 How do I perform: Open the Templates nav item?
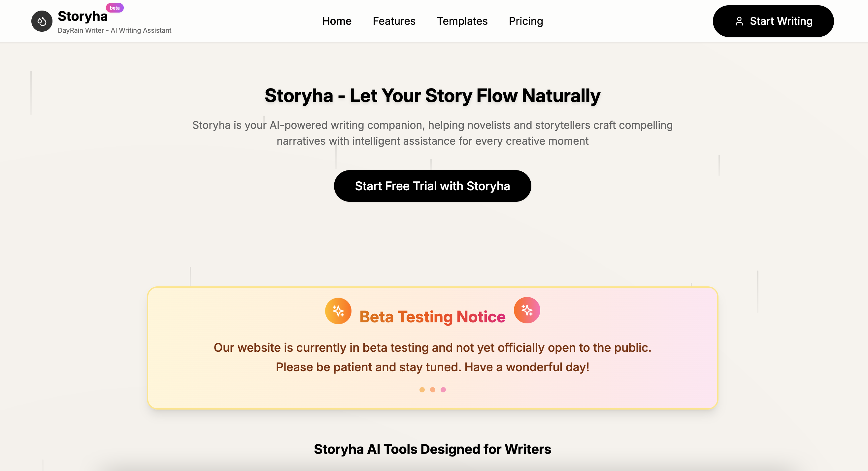(x=462, y=21)
